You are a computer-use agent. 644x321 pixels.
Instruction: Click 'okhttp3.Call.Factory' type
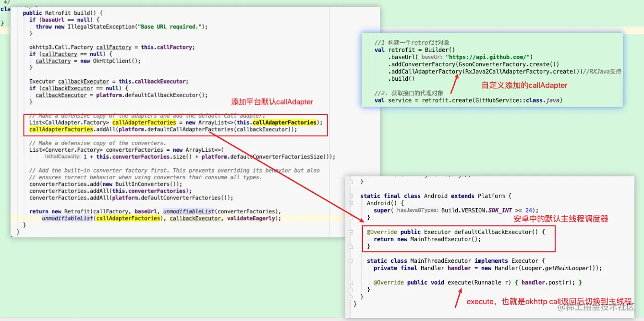[x=61, y=47]
